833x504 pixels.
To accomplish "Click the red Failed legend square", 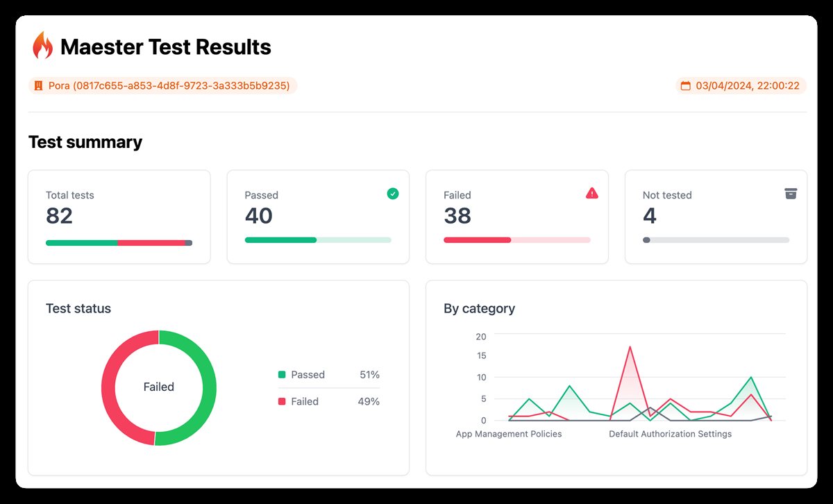I will coord(282,401).
